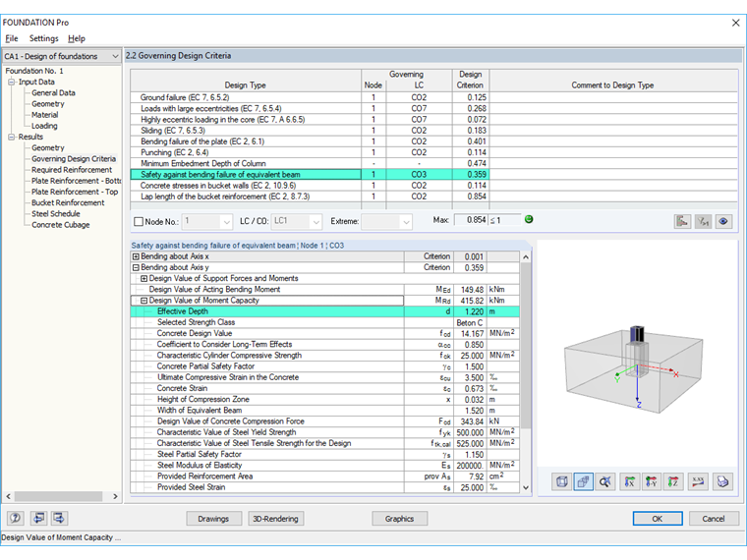Enable the Node No. checkbox
Screen dimensions: 747x560
pos(139,221)
